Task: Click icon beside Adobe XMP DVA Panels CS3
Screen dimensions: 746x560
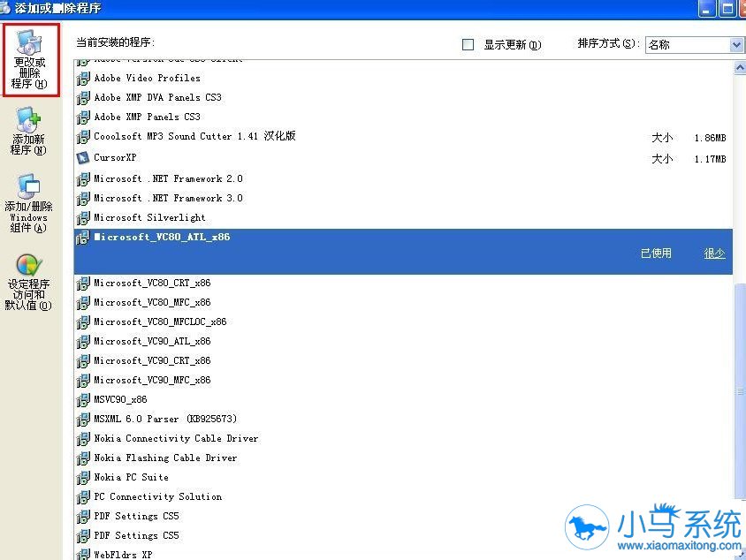Action: tap(83, 98)
